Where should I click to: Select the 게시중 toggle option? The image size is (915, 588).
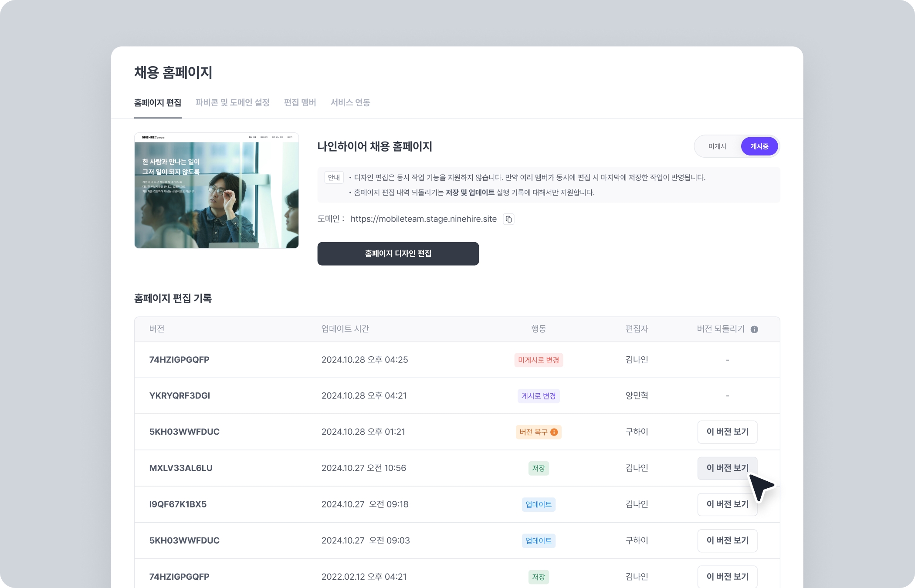[x=759, y=146]
